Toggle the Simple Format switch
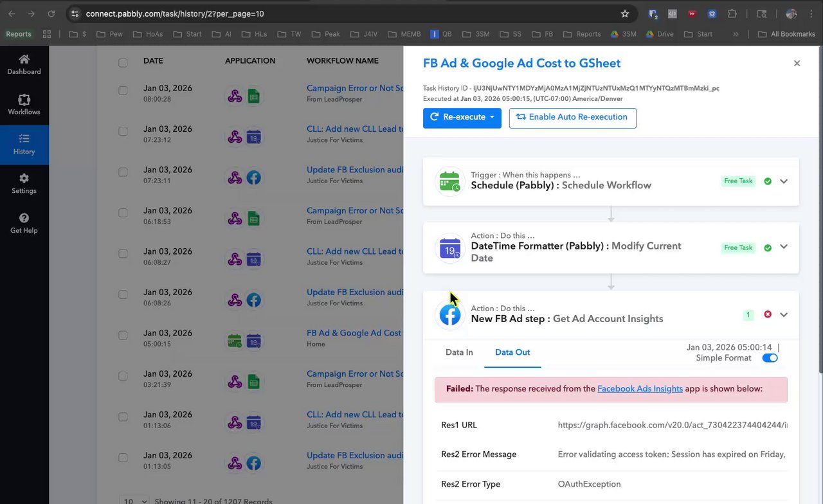 [x=770, y=358]
